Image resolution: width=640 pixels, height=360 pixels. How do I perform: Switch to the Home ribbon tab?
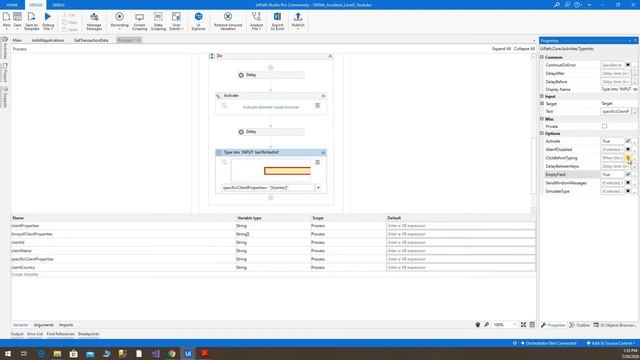click(x=12, y=5)
